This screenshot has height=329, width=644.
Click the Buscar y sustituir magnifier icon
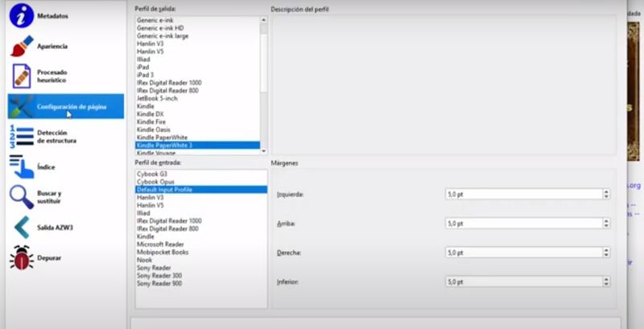21,196
